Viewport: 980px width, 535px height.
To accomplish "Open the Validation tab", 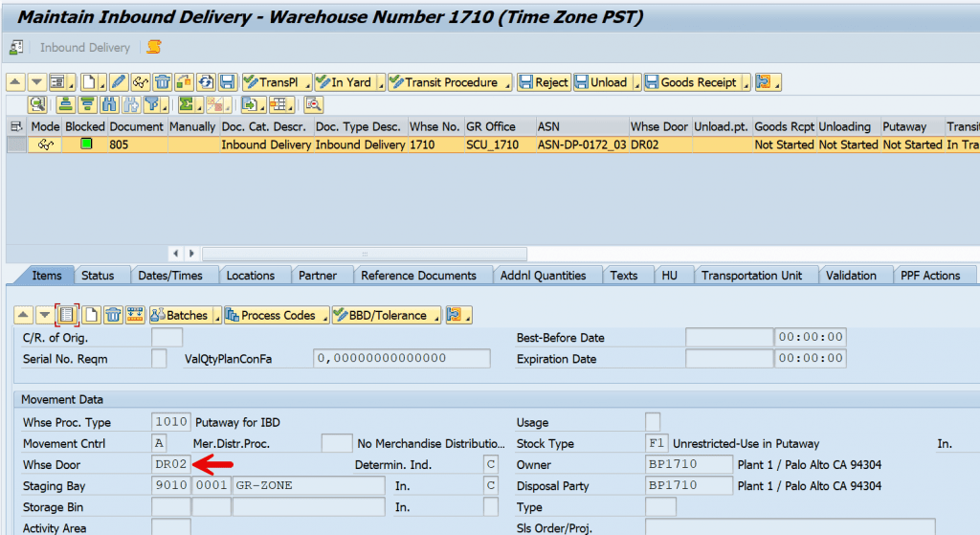I will [x=851, y=275].
